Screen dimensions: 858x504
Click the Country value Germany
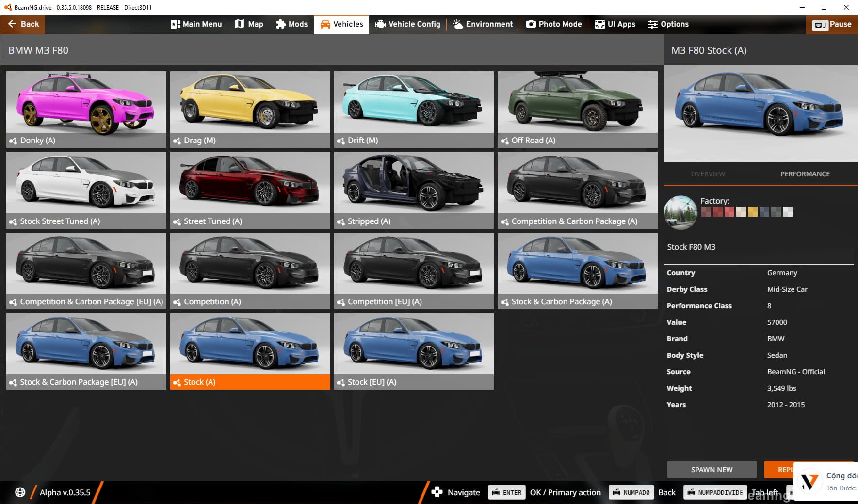tap(782, 273)
